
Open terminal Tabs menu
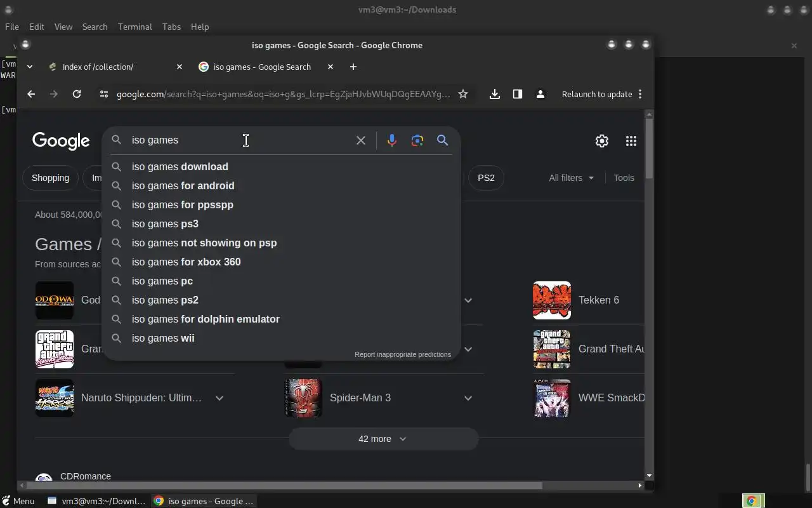171,27
